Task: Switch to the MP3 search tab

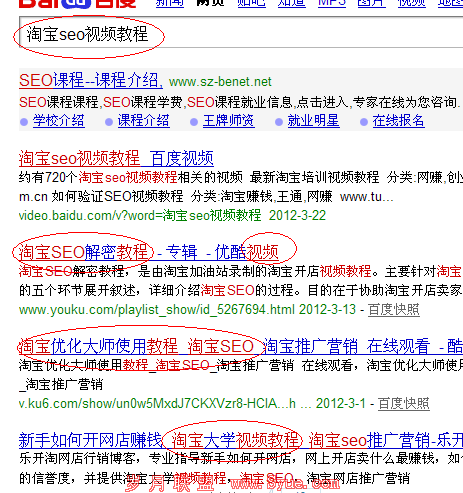Action: (x=332, y=3)
